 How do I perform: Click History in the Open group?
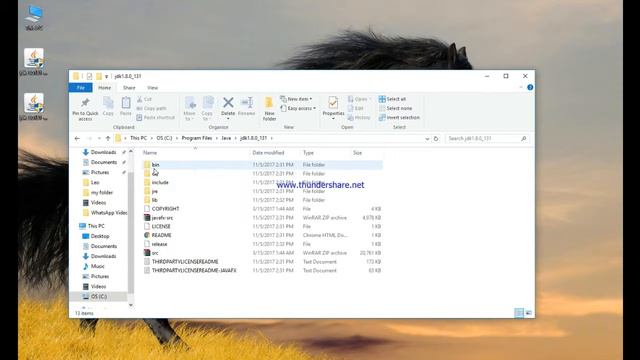(x=359, y=118)
